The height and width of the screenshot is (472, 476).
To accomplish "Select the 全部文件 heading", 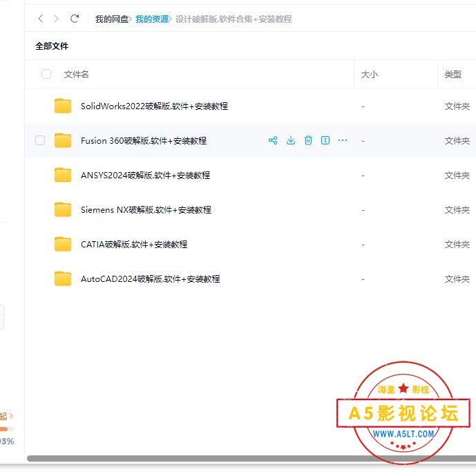I will pos(52,46).
